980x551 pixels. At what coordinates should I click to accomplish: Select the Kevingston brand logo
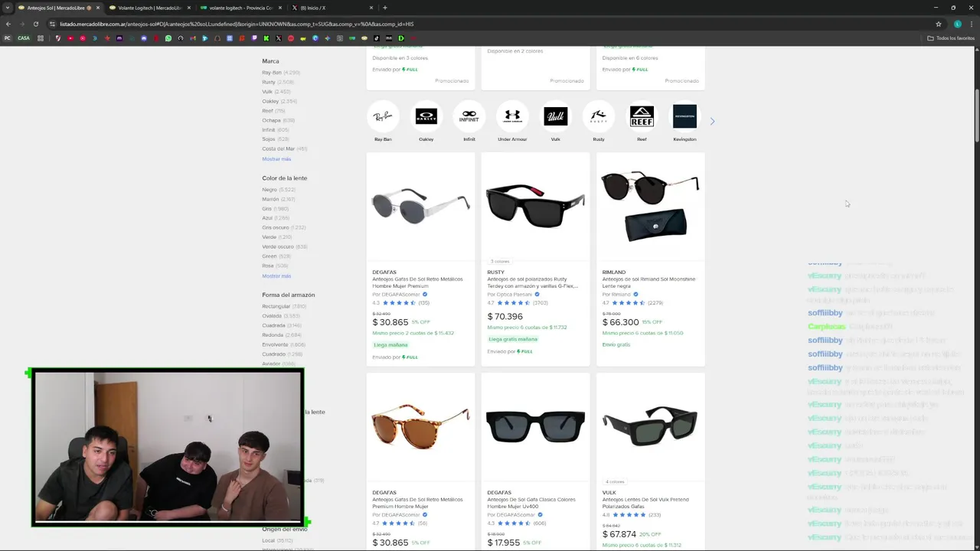coord(684,116)
